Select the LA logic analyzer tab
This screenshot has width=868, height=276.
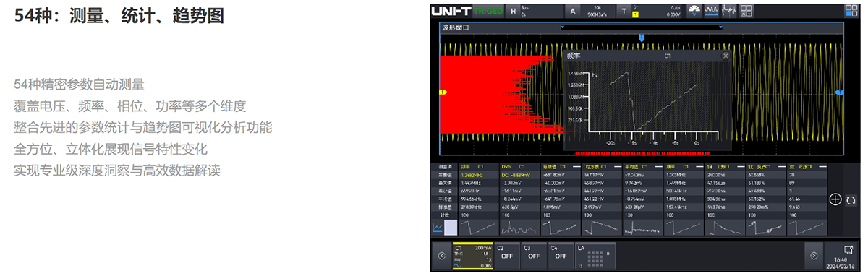click(595, 255)
